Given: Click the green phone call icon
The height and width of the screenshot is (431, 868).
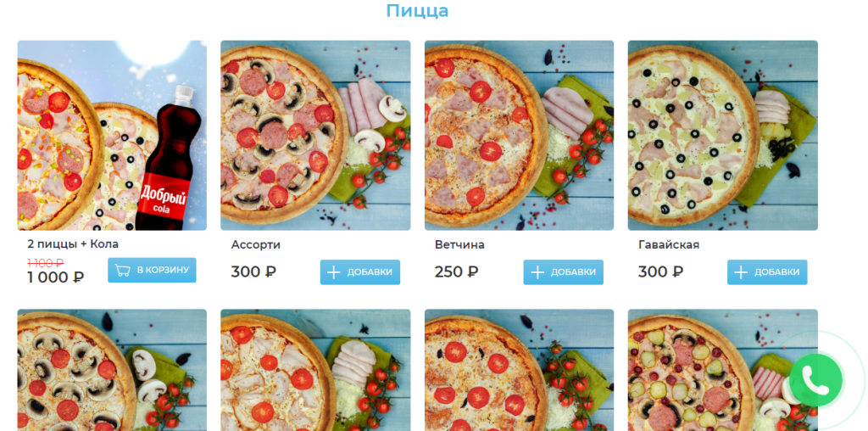Looking at the screenshot, I should coord(815,380).
